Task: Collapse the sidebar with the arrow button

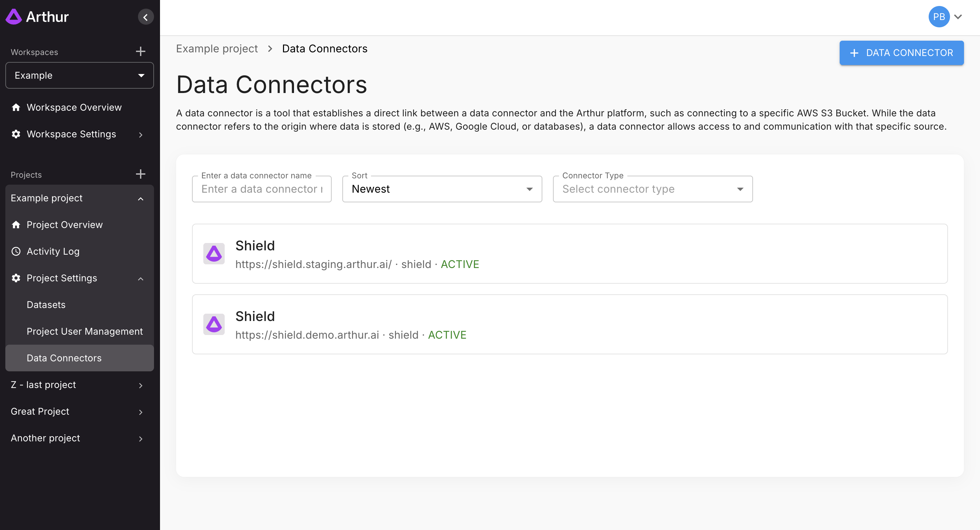Action: click(146, 17)
